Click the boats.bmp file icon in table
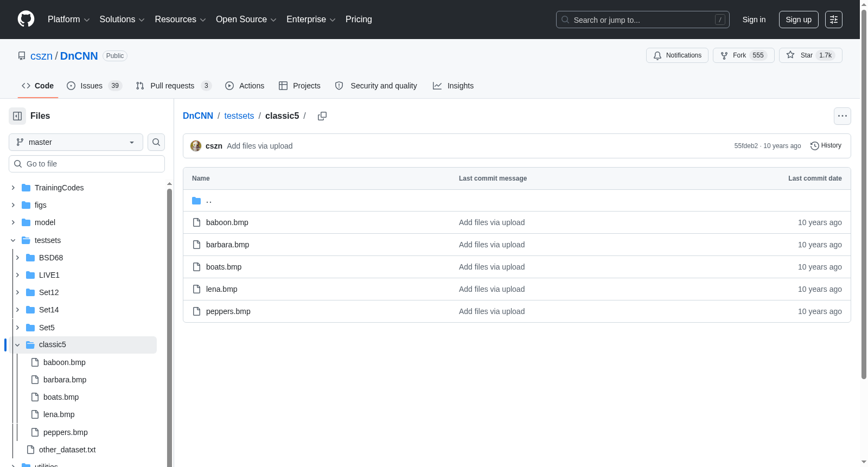The height and width of the screenshot is (467, 868). coord(197,267)
